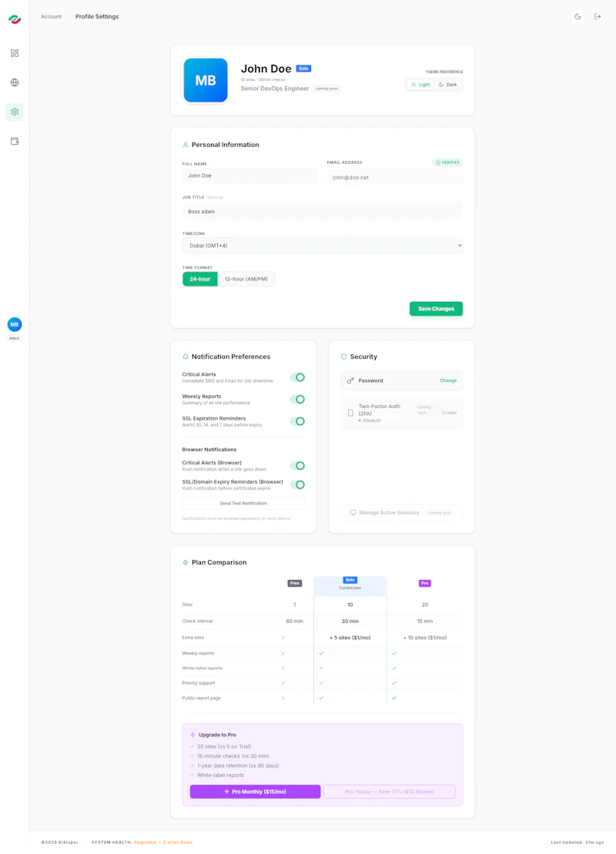Click the Security shield icon
616x854 pixels.
click(343, 357)
